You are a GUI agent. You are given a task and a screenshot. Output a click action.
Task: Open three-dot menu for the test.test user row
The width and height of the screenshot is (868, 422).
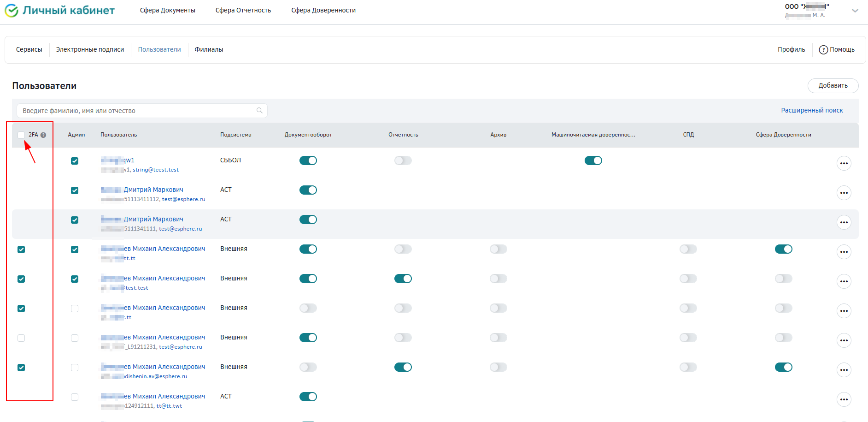tap(844, 281)
